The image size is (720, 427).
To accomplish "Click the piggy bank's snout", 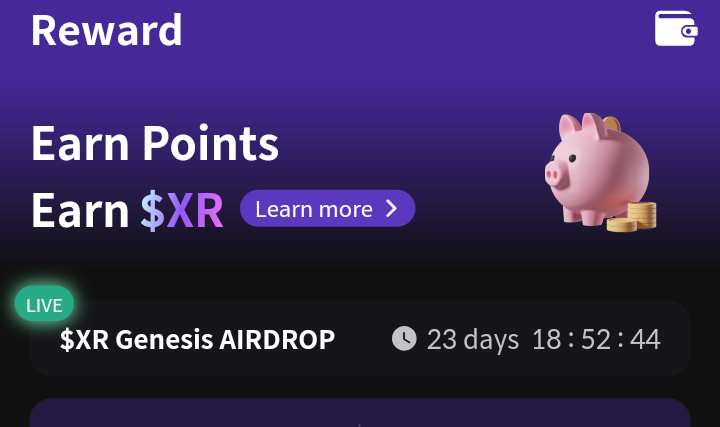I will click(554, 174).
